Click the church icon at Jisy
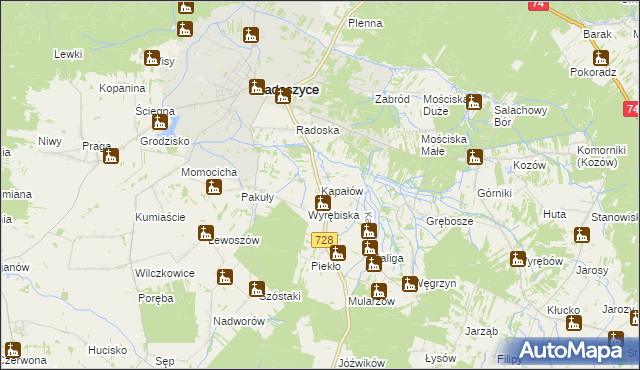 (152, 58)
